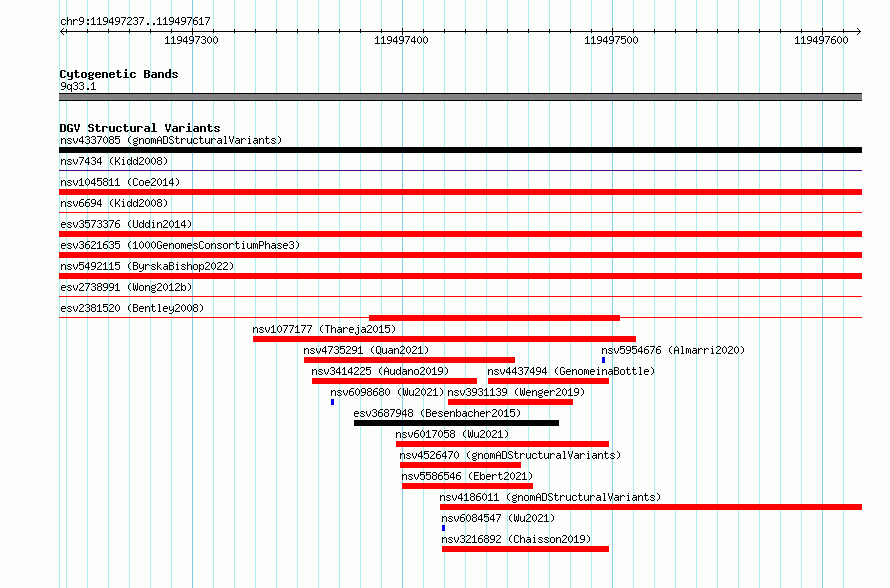Open the nsv7434 (Kidd2008) variant label
The image size is (890, 588).
pos(114,161)
